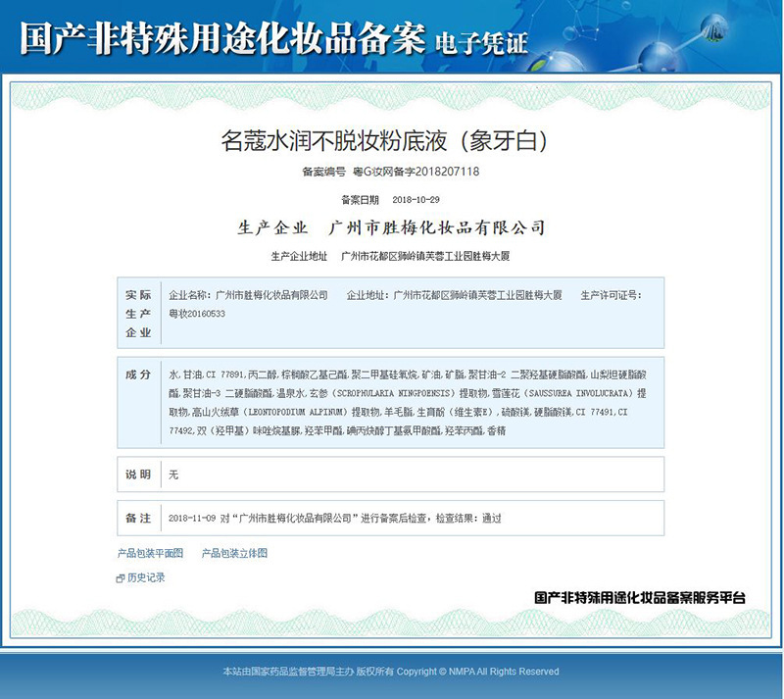Click the 说明 row label
The image size is (784, 699).
(x=138, y=474)
